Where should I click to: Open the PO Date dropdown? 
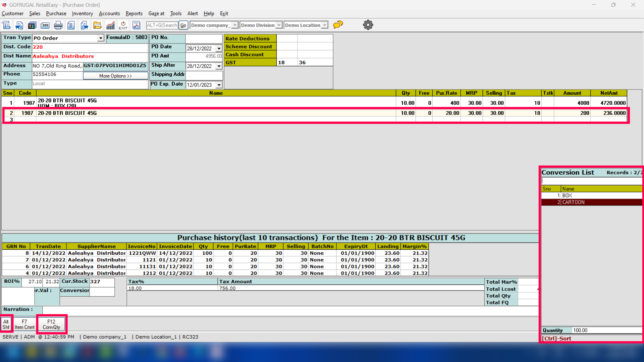[x=219, y=49]
